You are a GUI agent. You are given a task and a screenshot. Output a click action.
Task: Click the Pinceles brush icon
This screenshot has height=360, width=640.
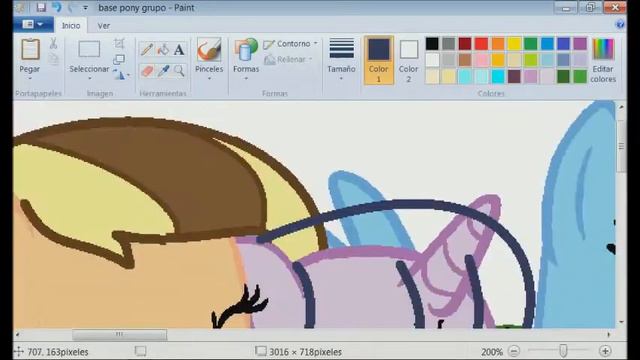coord(209,49)
